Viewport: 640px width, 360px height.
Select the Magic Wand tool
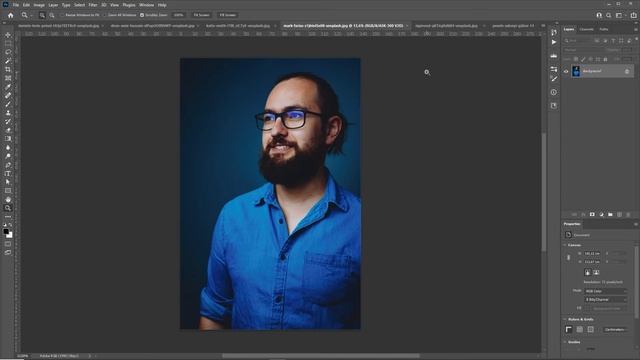point(8,61)
